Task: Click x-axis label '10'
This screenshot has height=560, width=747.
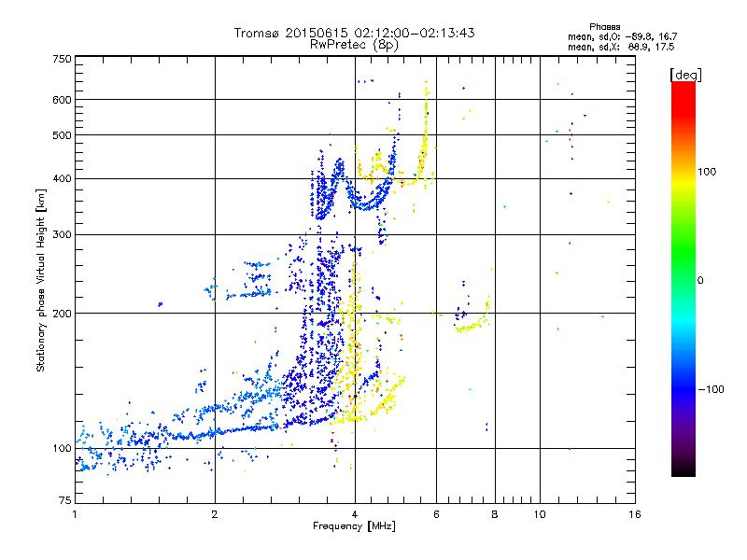Action: click(540, 514)
